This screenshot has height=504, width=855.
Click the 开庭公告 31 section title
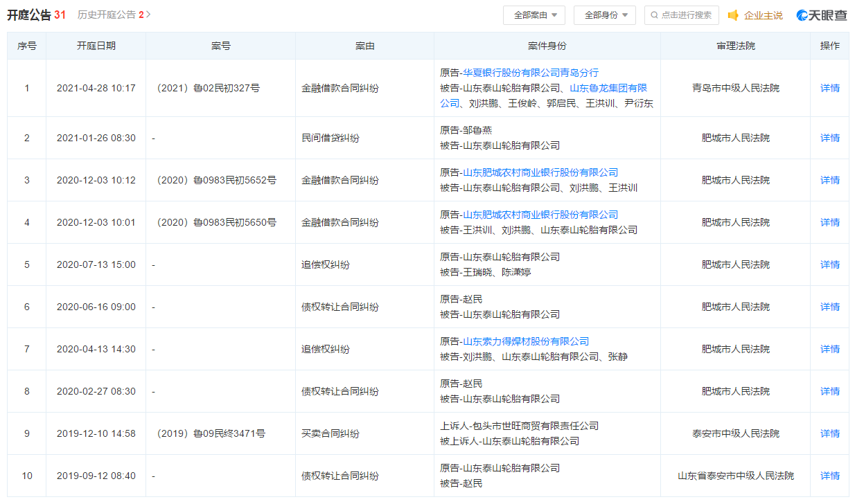coord(37,15)
